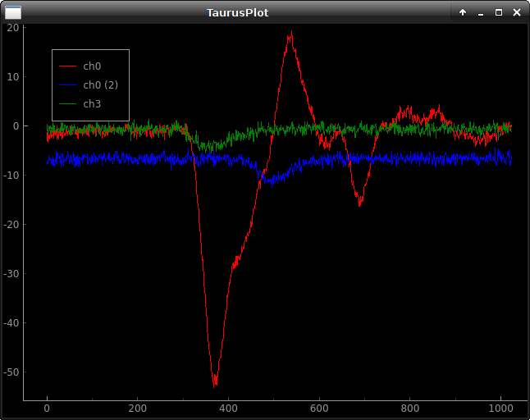Click the TaurusPlot title bar text
530x420 pixels.
(237, 12)
